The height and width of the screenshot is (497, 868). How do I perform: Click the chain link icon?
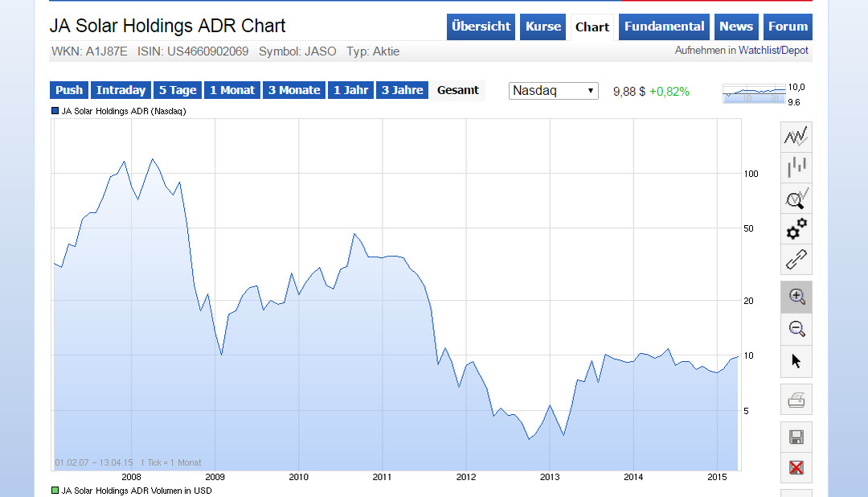pyautogui.click(x=796, y=260)
